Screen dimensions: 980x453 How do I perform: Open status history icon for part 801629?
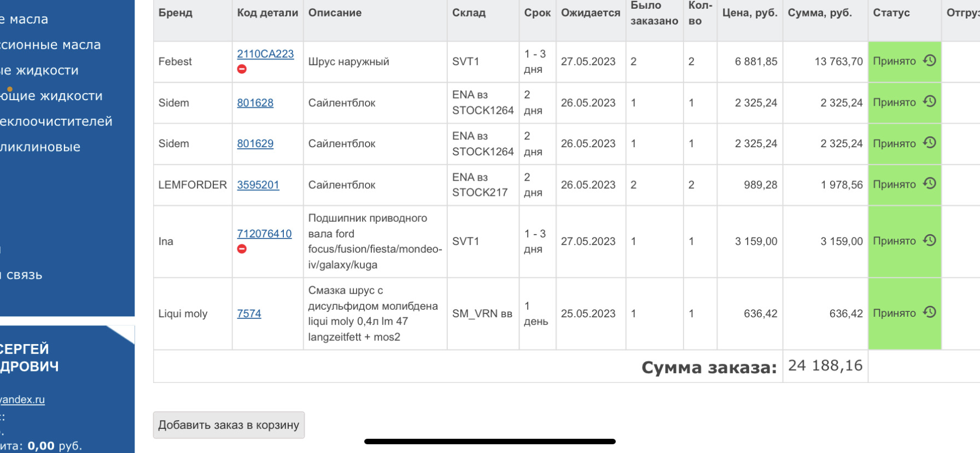coord(930,142)
